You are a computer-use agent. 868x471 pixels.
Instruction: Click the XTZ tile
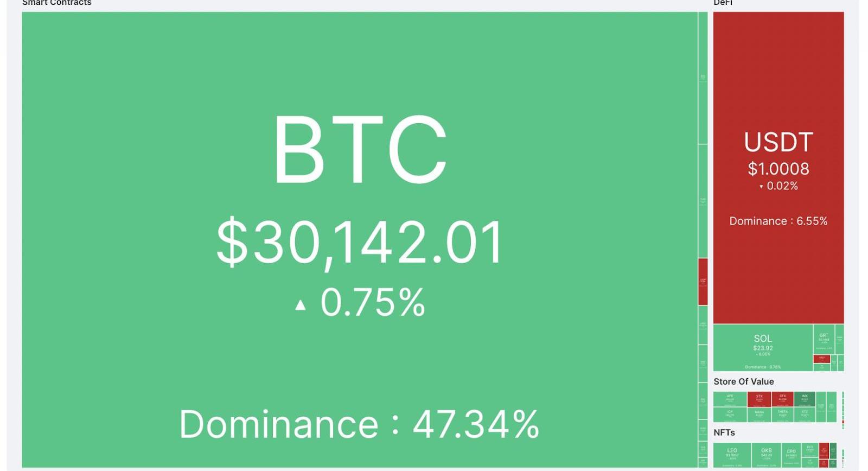[805, 415]
